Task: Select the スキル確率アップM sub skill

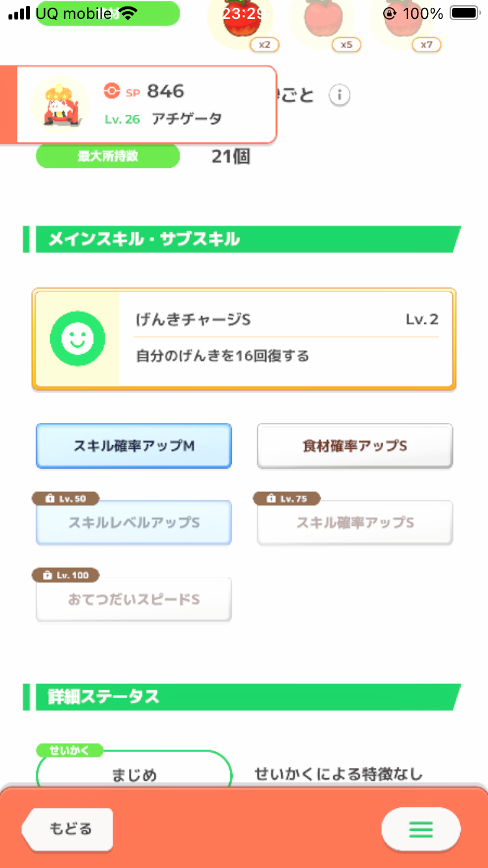Action: [133, 446]
